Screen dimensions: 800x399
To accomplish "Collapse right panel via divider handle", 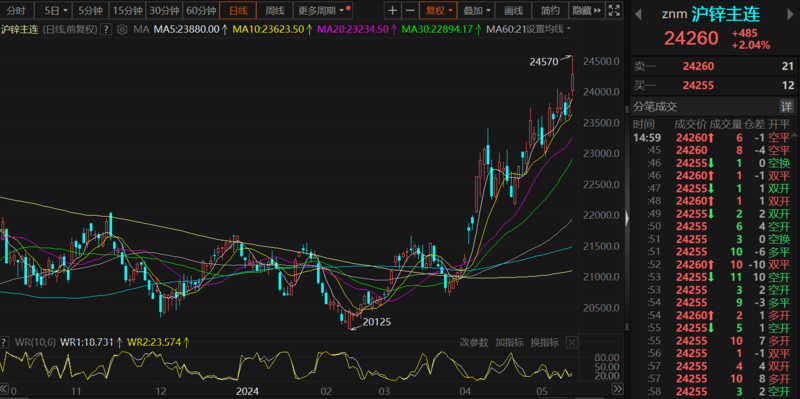I will pyautogui.click(x=627, y=218).
